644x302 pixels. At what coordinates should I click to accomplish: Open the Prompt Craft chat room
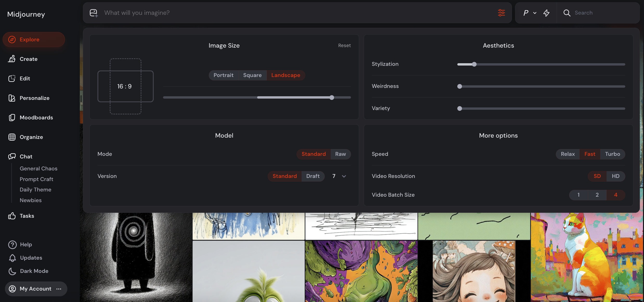click(36, 179)
